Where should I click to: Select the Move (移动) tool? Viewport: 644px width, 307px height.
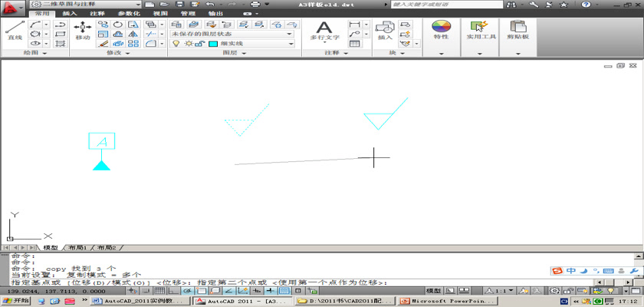(83, 31)
